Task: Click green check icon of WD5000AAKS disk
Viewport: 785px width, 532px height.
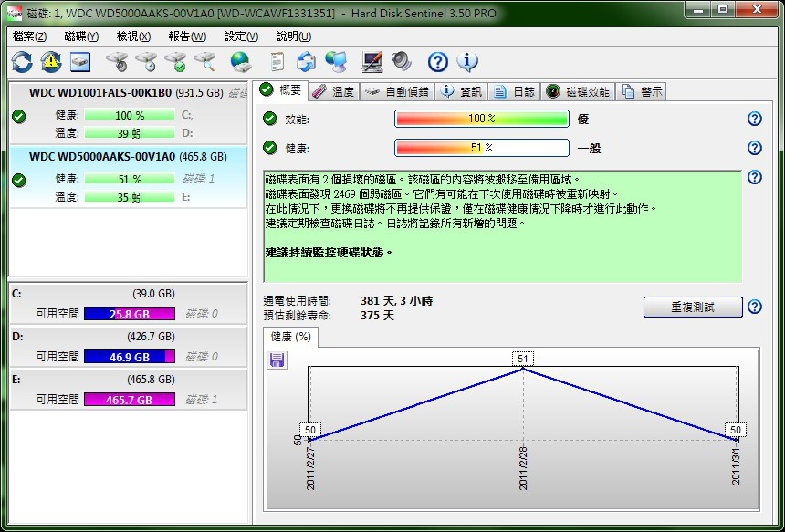Action: tap(19, 180)
